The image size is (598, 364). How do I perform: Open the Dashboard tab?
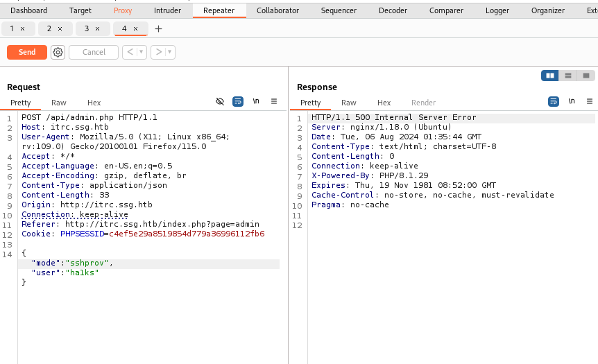29,10
